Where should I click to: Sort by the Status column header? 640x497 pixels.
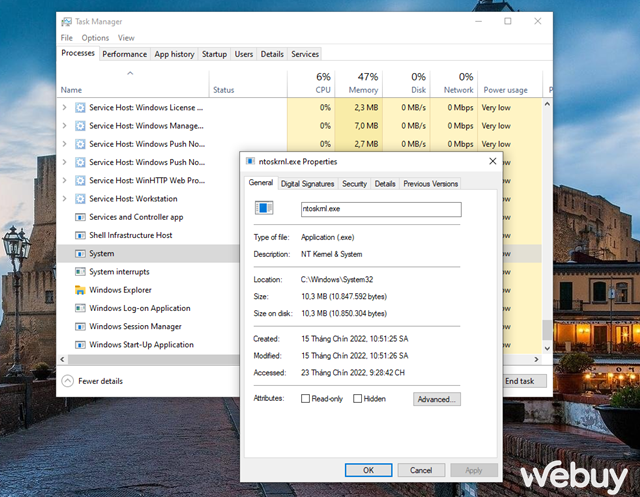tap(248, 83)
